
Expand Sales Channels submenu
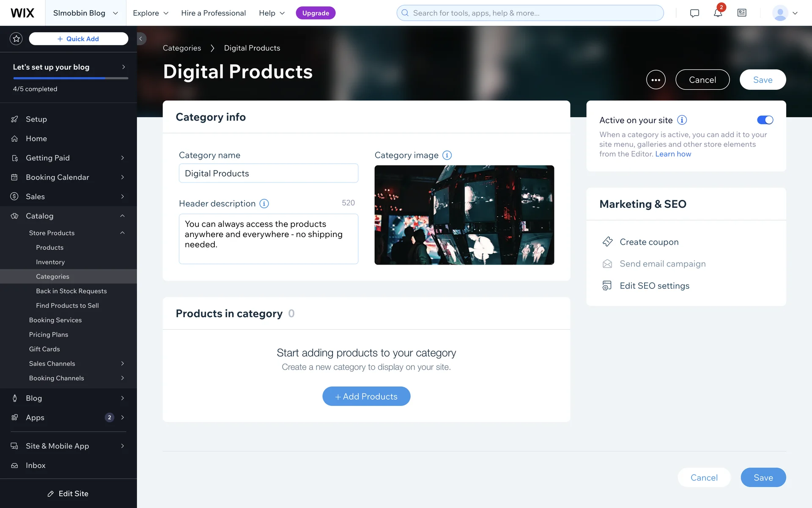(x=122, y=364)
